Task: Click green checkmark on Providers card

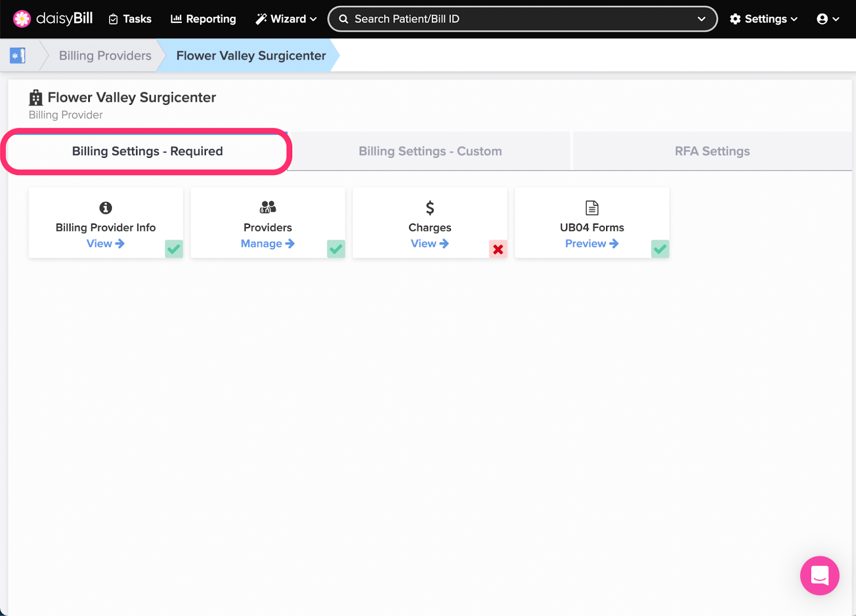Action: pos(336,249)
